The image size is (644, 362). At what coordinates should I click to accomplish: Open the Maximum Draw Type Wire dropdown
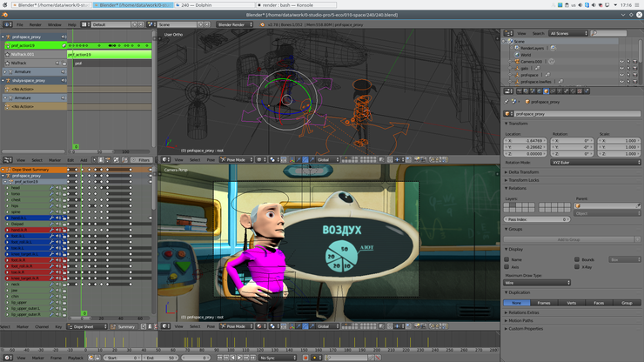tap(537, 283)
